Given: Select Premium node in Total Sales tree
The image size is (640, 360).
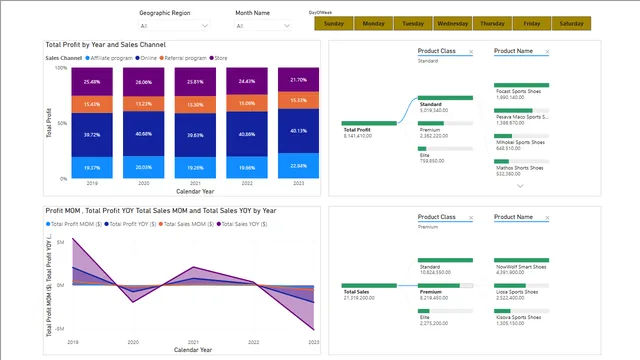Looking at the screenshot, I should [x=445, y=286].
